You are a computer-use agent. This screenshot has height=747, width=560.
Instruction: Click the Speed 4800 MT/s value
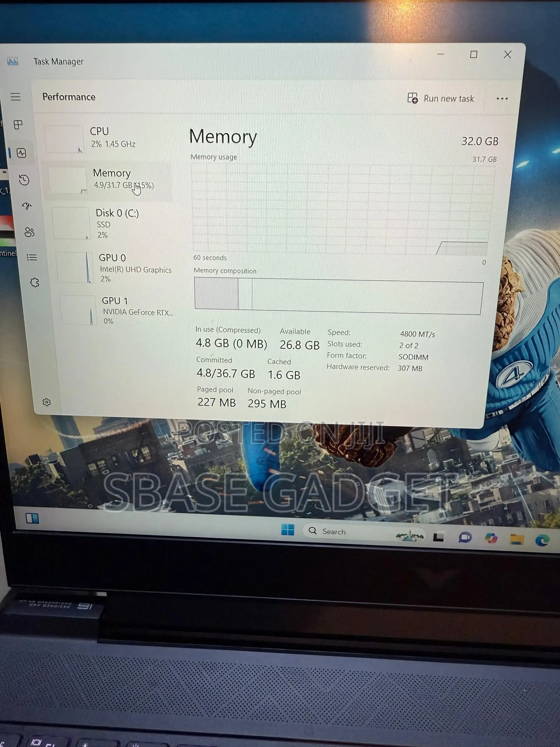418,334
